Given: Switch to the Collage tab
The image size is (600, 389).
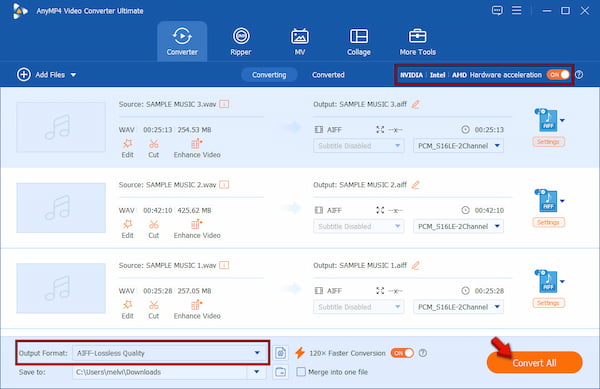Looking at the screenshot, I should 359,41.
